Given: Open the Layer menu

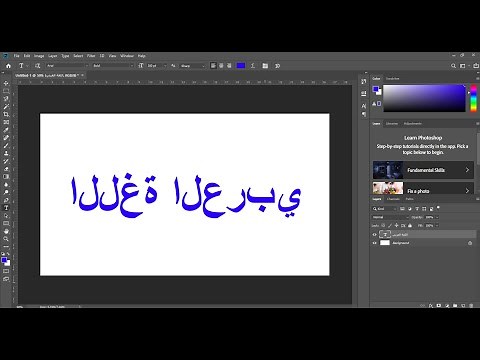Looking at the screenshot, I should pos(53,56).
